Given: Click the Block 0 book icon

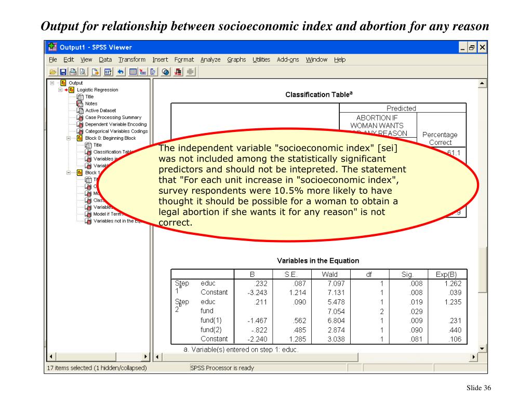Looking at the screenshot, I should (79, 138).
